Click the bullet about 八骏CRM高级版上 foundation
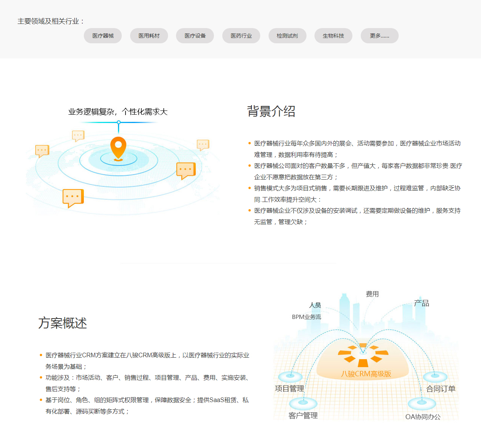 pyautogui.click(x=147, y=361)
